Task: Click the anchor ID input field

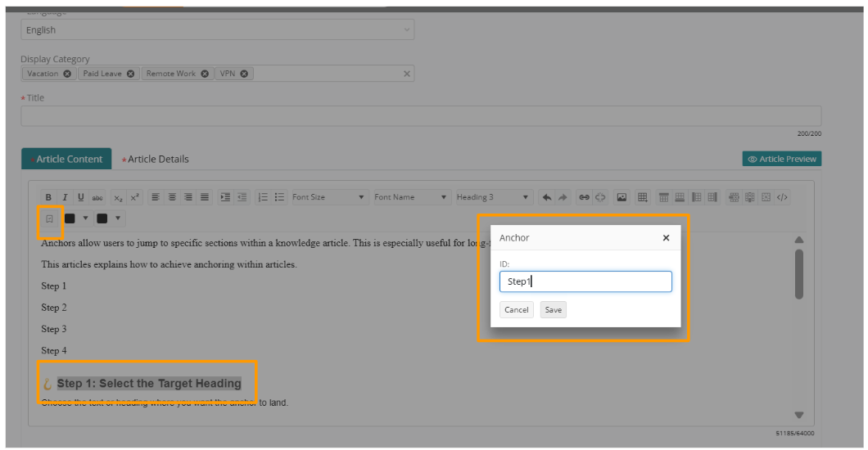Action: point(585,281)
